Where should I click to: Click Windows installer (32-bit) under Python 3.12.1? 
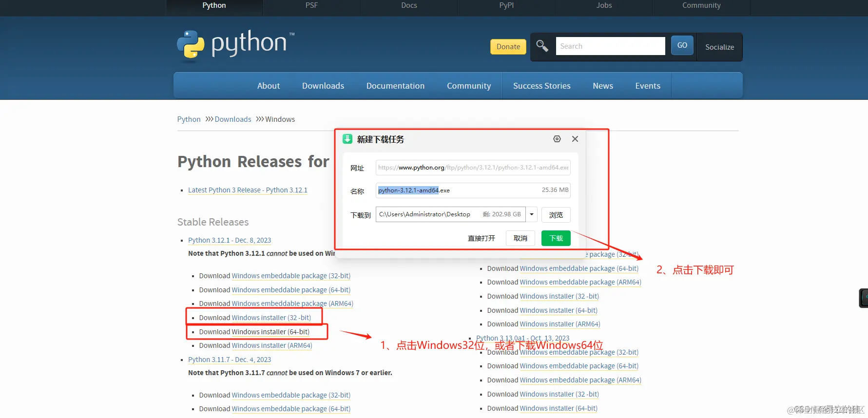coord(271,318)
